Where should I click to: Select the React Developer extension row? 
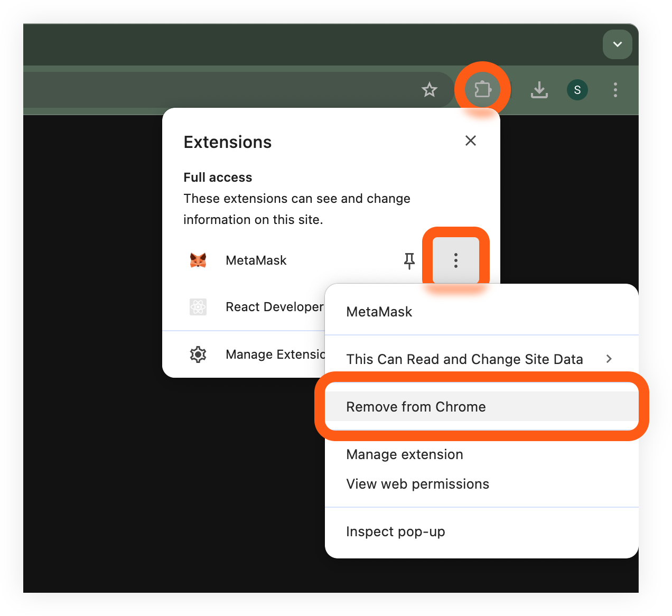(x=244, y=307)
